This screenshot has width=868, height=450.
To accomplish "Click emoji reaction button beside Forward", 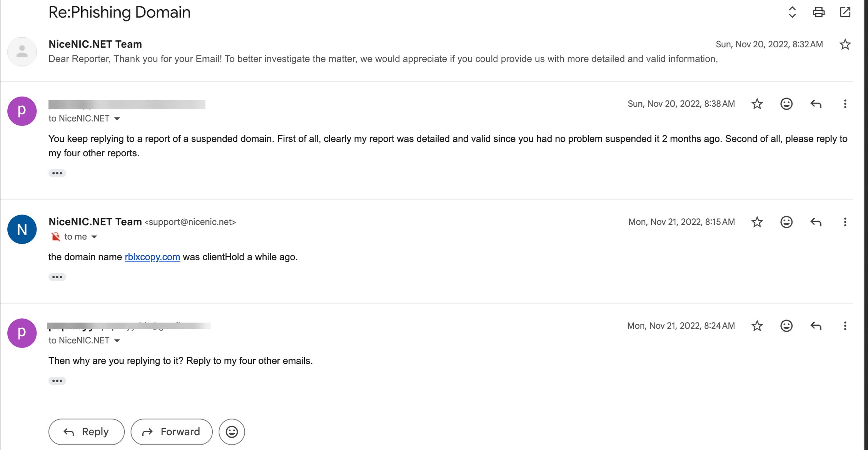I will tap(232, 432).
